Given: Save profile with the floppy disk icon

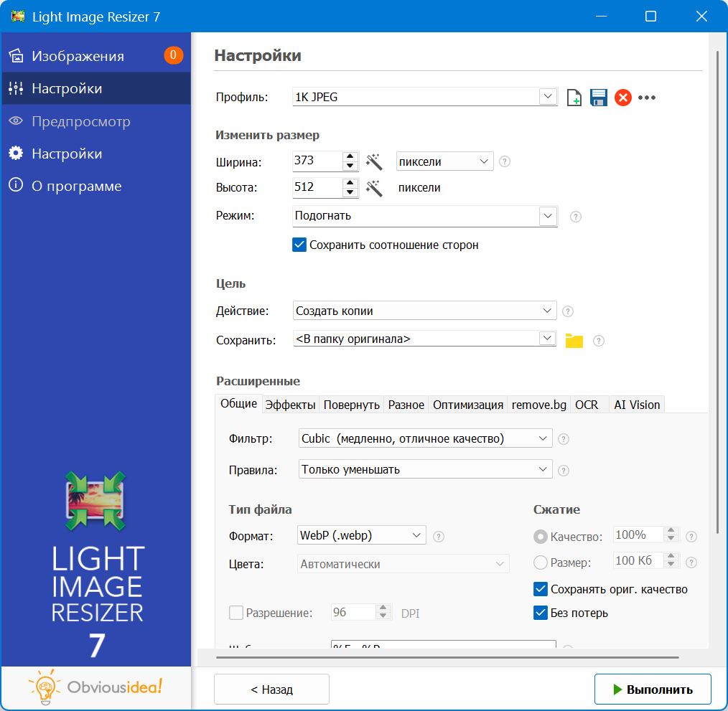Looking at the screenshot, I should pos(599,98).
